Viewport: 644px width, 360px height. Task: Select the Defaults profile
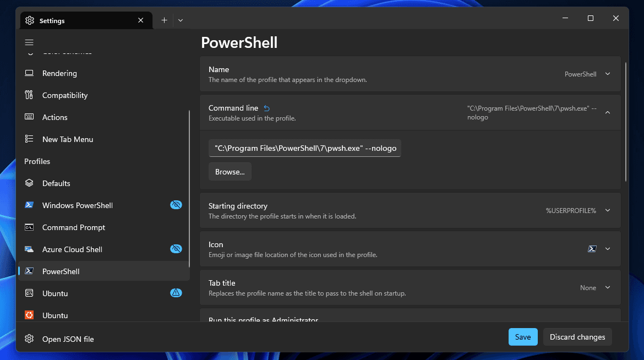pos(104,183)
